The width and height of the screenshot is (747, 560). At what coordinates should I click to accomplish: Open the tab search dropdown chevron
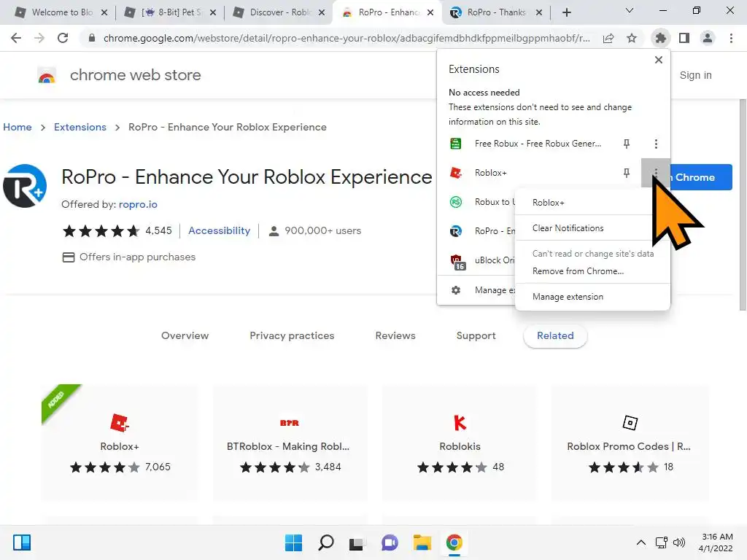coord(630,10)
